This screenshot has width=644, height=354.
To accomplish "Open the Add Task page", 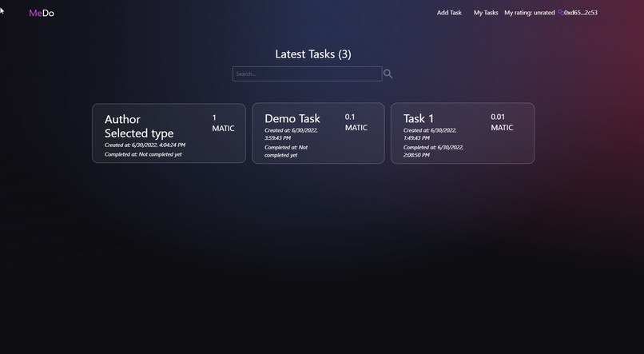I will coord(449,13).
